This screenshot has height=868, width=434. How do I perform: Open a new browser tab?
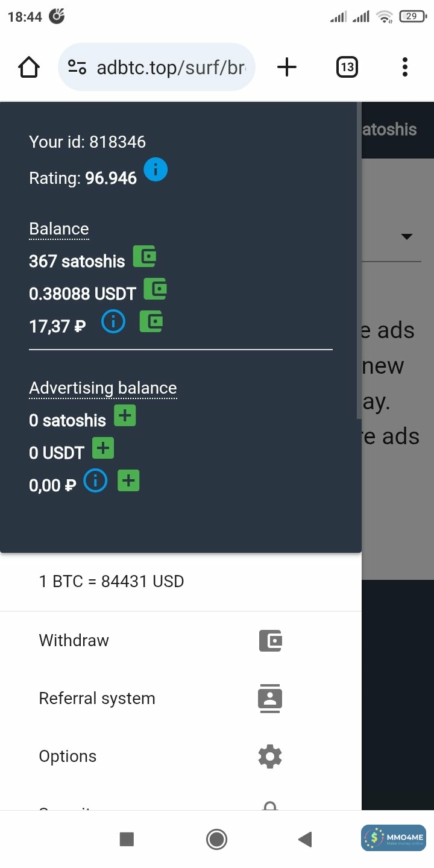(x=287, y=67)
